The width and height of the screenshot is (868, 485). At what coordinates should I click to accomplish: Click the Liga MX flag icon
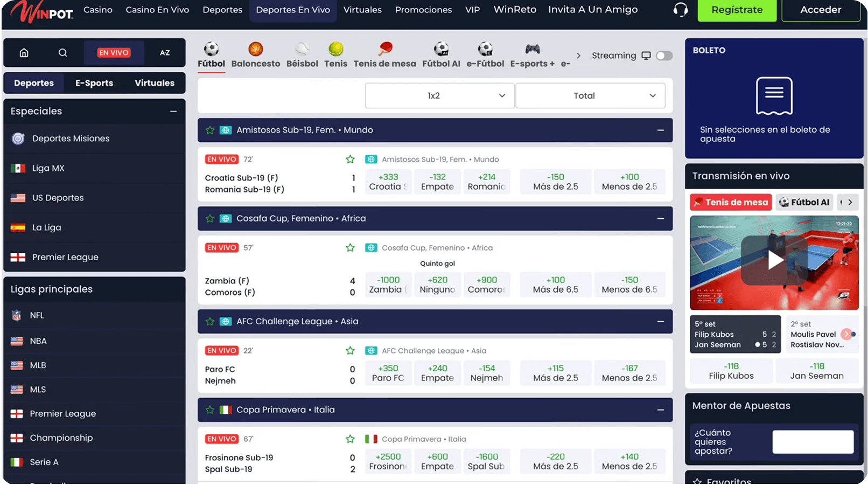pyautogui.click(x=18, y=168)
